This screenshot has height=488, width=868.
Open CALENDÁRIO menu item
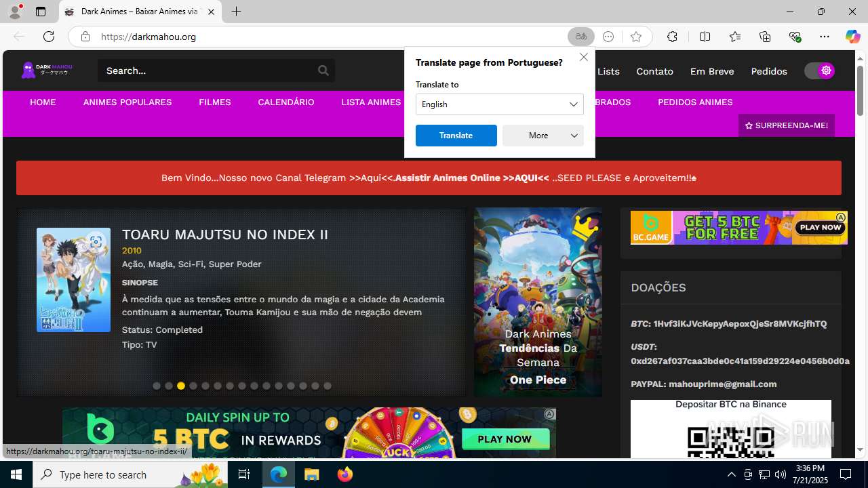tap(286, 102)
